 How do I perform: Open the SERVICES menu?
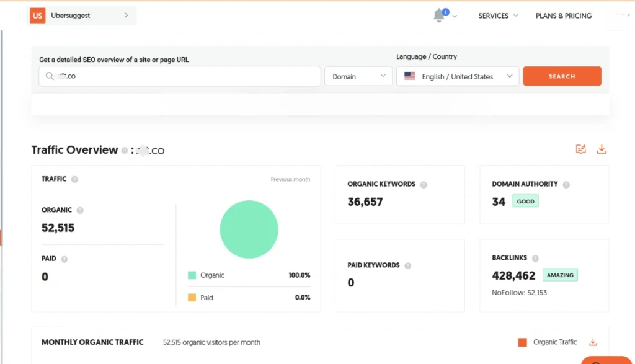[x=498, y=16]
